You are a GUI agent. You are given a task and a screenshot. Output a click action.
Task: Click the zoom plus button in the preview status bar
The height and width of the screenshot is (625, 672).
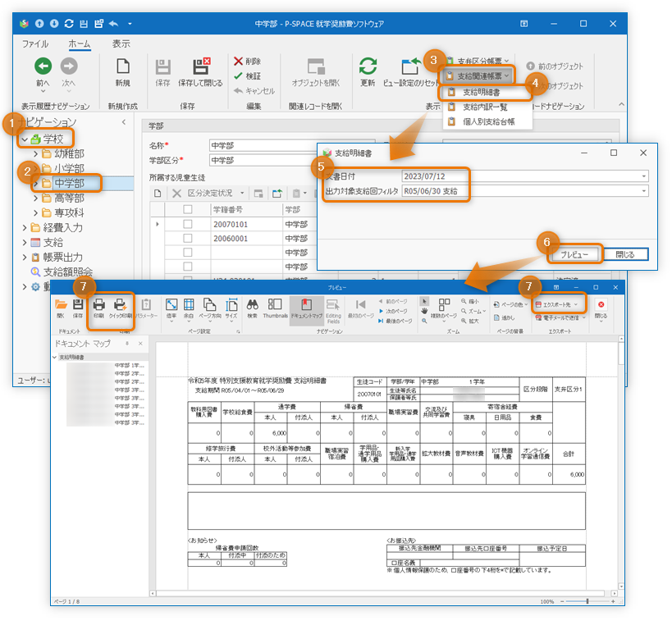(613, 601)
